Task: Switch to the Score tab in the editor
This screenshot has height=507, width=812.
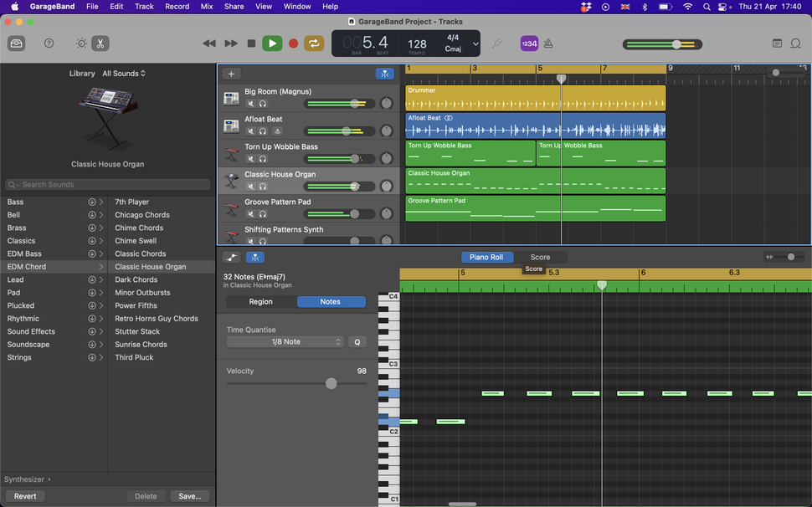Action: tap(542, 257)
